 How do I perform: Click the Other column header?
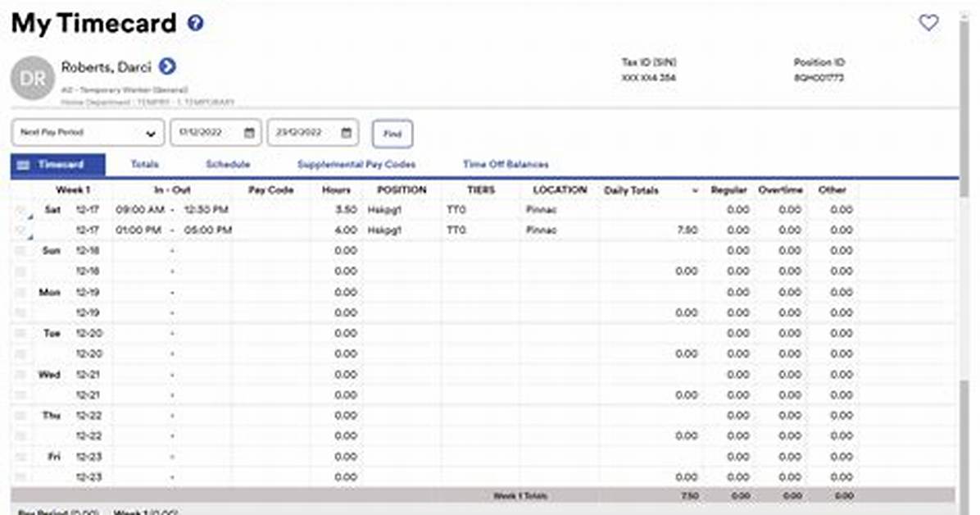coord(833,189)
